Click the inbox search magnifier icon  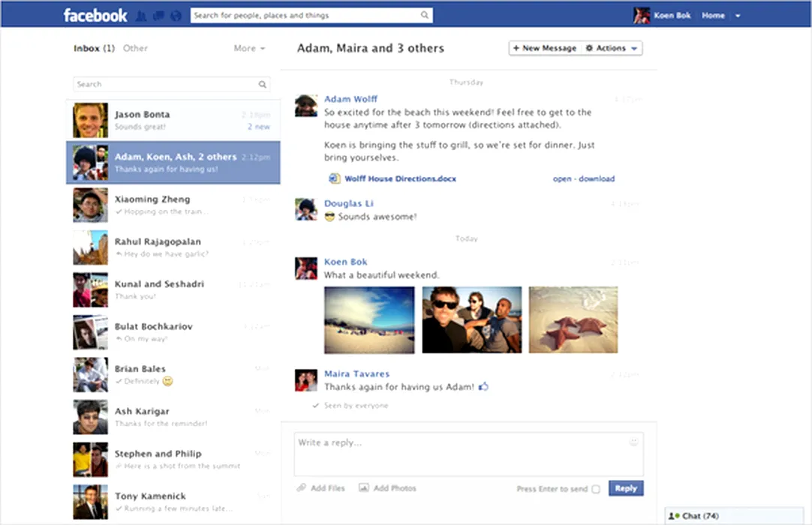[263, 85]
